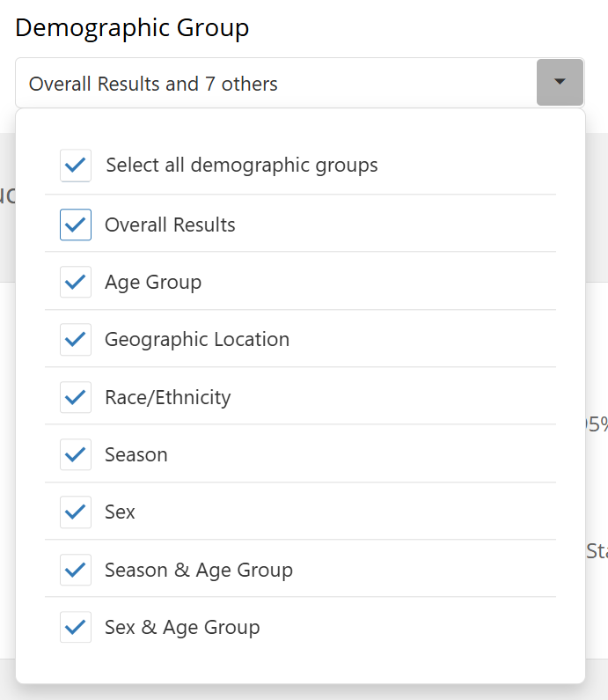This screenshot has height=700, width=608.
Task: Click the 'Sex' option label
Action: point(120,512)
